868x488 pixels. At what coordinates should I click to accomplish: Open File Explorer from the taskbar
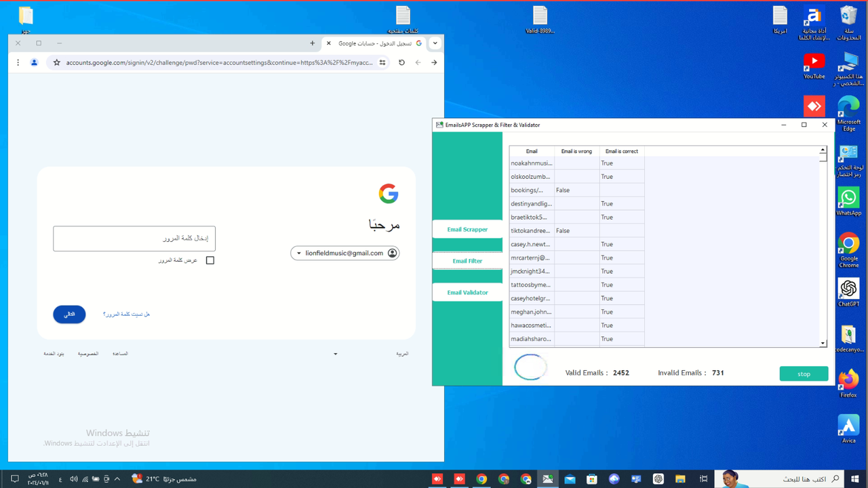[x=680, y=479]
